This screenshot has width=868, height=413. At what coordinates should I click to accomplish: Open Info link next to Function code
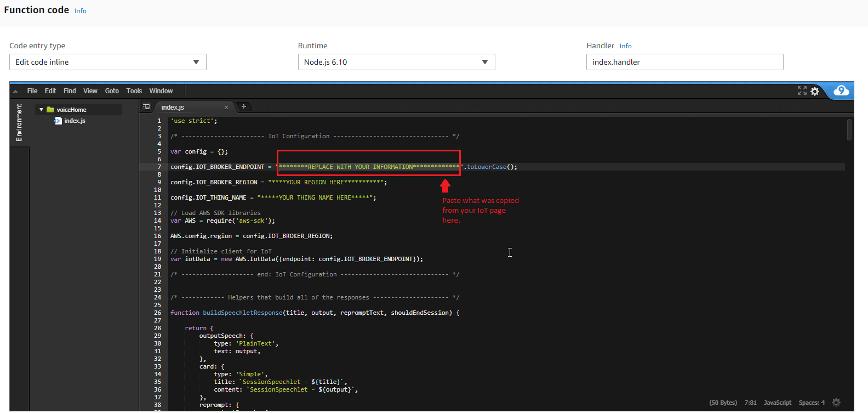pos(81,11)
